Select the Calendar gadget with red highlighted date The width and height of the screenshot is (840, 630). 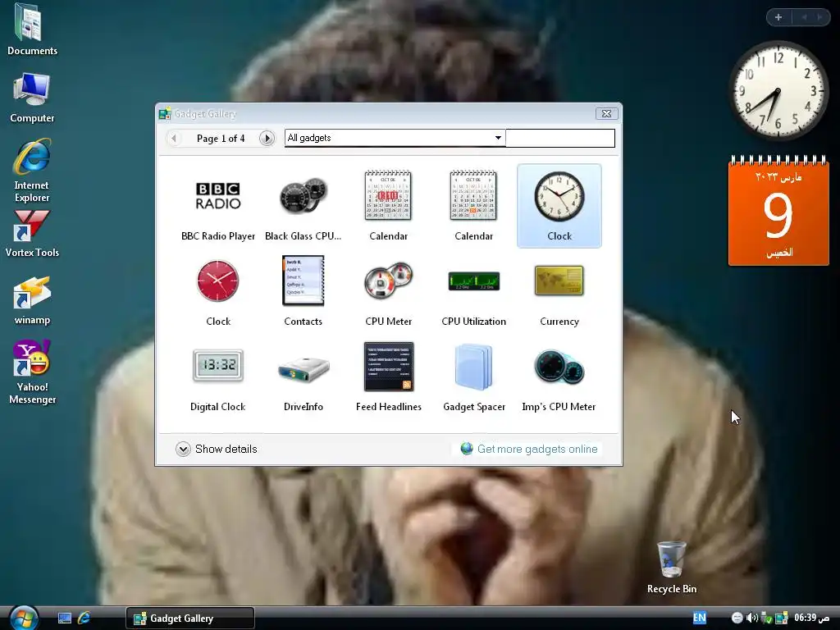(x=388, y=206)
